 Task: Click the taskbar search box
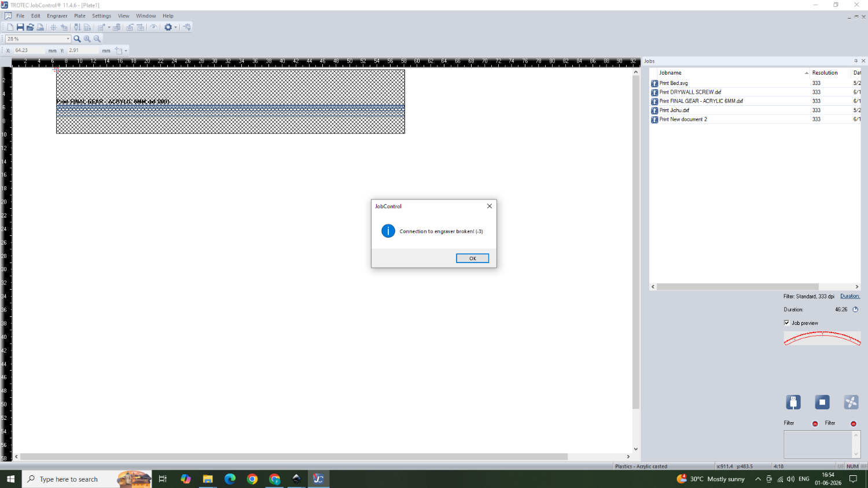tap(87, 479)
